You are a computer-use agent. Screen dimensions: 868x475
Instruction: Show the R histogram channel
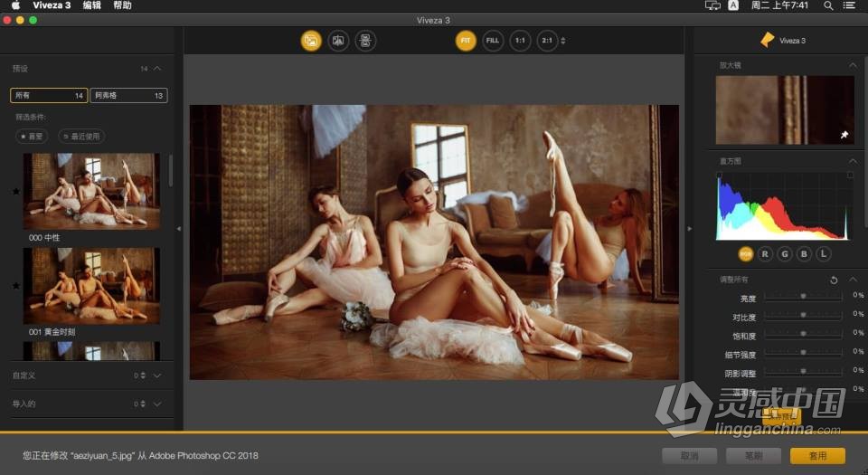click(x=765, y=253)
